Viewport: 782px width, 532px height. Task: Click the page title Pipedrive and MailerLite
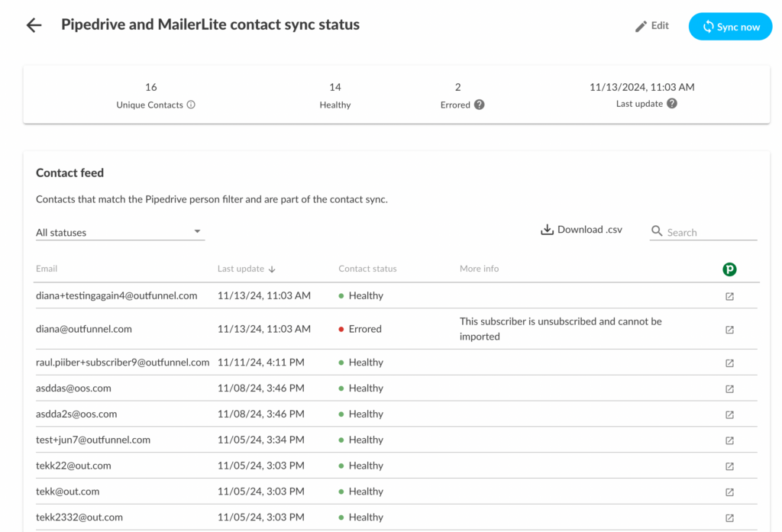(x=210, y=24)
